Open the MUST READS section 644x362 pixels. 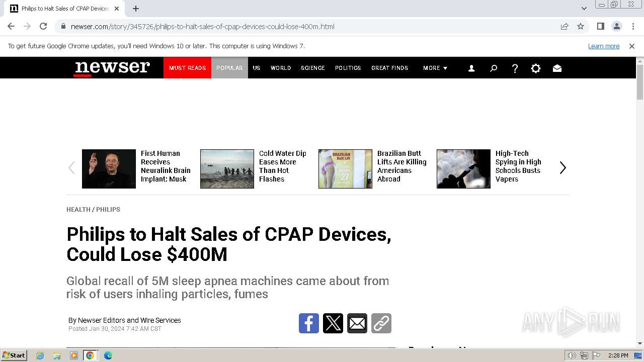[187, 68]
